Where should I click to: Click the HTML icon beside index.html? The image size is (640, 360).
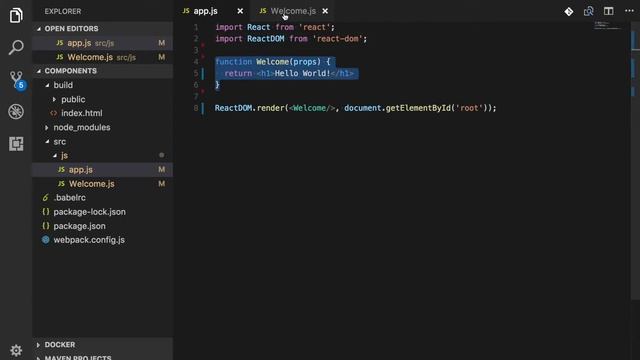click(53, 113)
